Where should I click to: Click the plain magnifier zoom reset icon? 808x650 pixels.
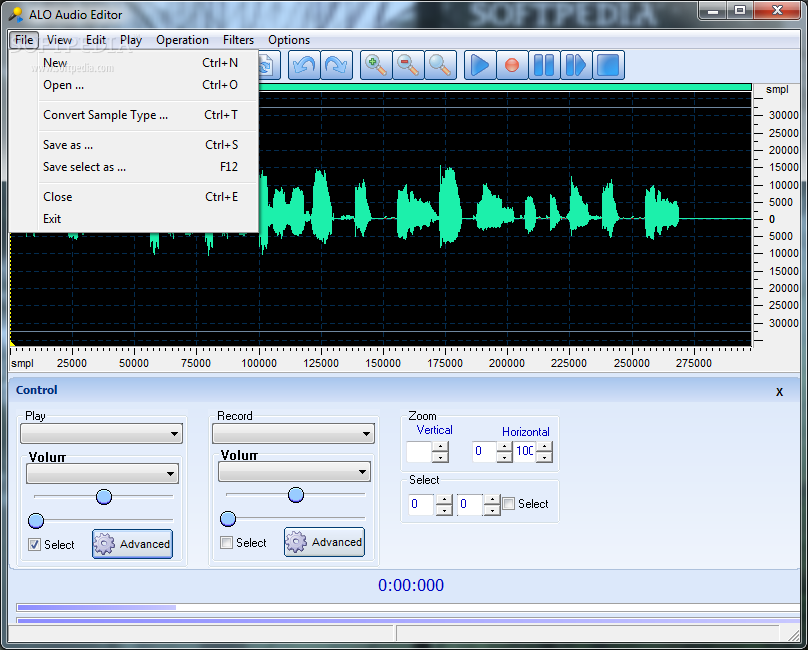(440, 66)
